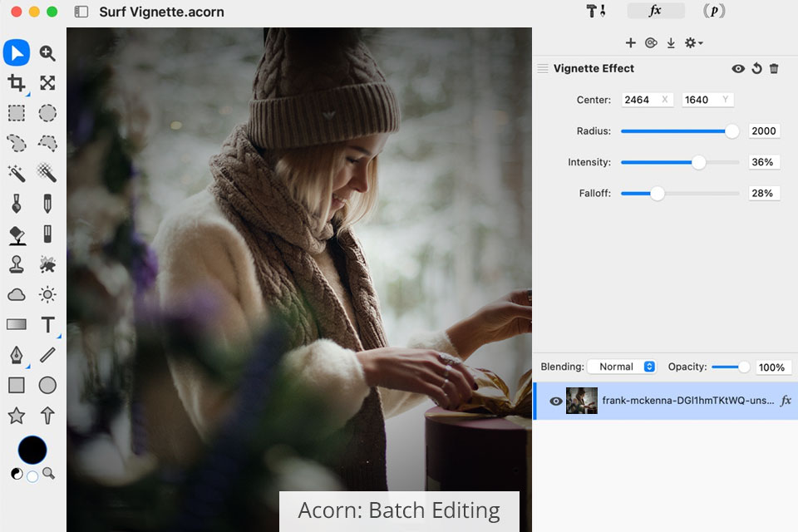Add a new filter with the plus button
798x532 pixels.
coord(631,42)
